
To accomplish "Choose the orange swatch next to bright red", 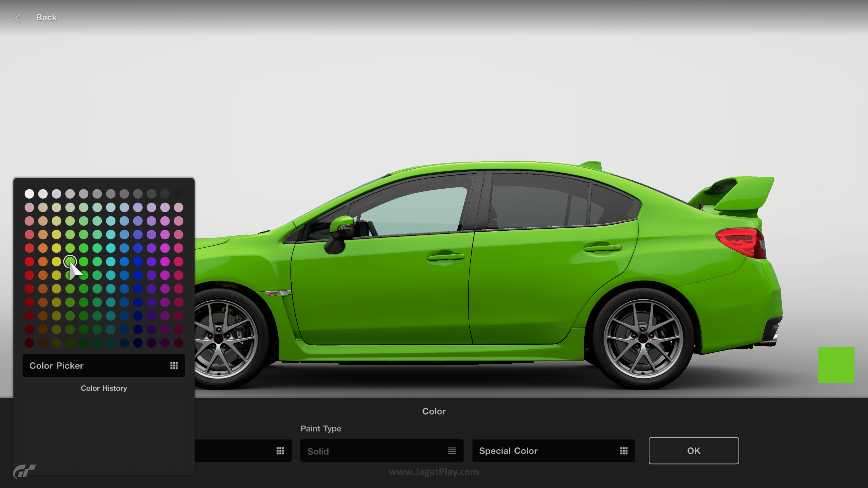I will tap(43, 261).
